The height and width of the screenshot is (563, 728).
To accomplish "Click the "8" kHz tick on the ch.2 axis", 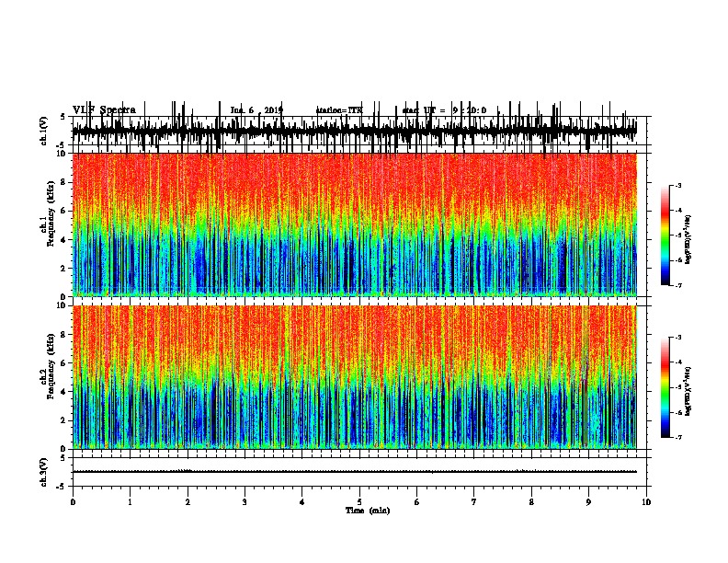I will (64, 335).
